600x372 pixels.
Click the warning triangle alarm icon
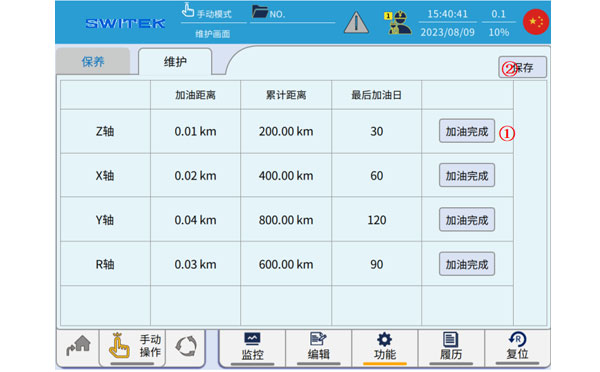pyautogui.click(x=356, y=22)
